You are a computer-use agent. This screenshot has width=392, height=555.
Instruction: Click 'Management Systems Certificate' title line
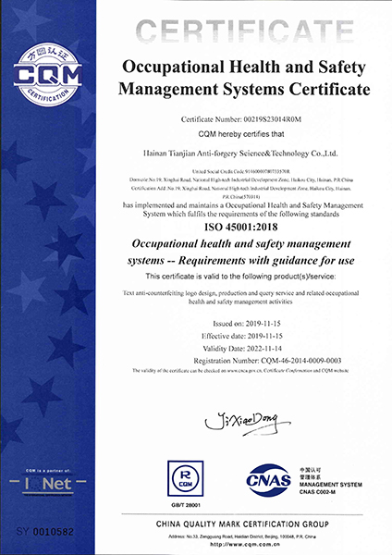244,89
